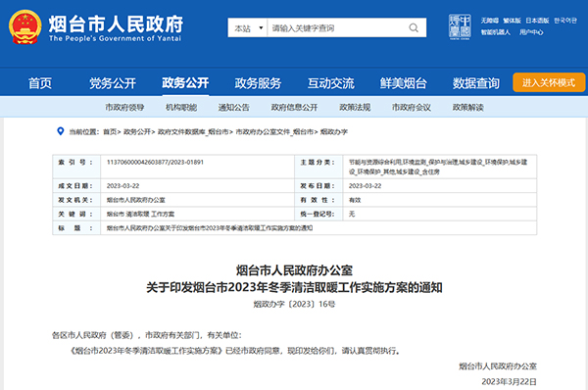Open the 本站 search scope dropdown
This screenshot has width=588, height=390.
pos(248,27)
